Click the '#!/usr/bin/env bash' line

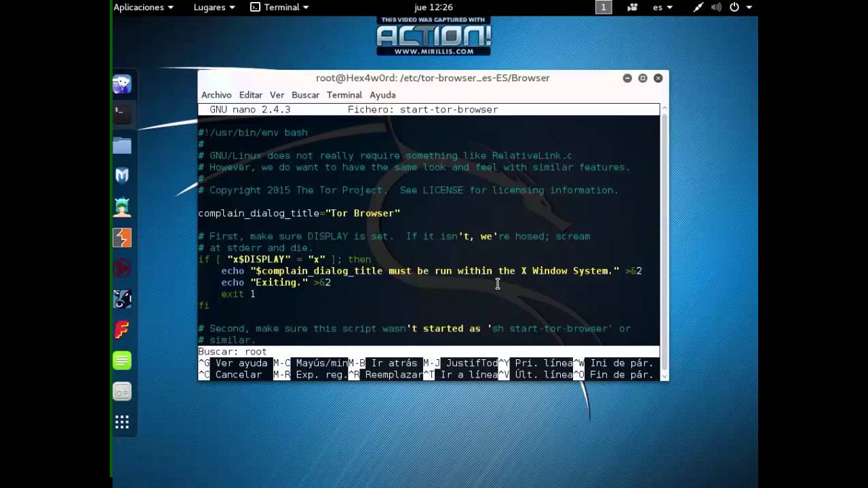(253, 133)
